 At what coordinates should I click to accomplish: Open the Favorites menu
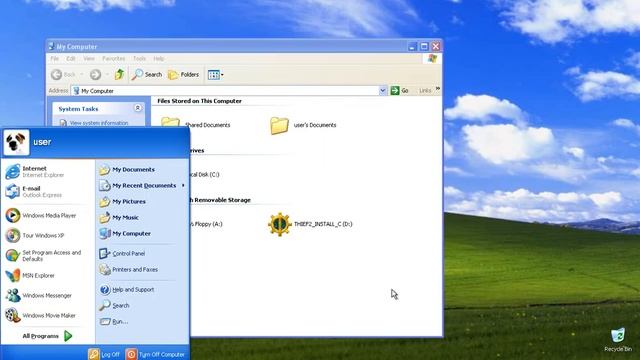click(x=113, y=59)
